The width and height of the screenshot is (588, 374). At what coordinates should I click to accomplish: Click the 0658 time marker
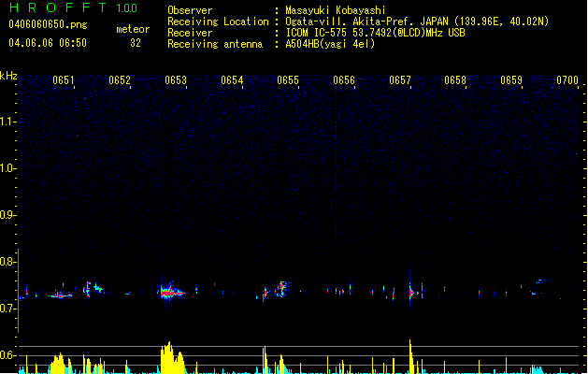coord(455,80)
